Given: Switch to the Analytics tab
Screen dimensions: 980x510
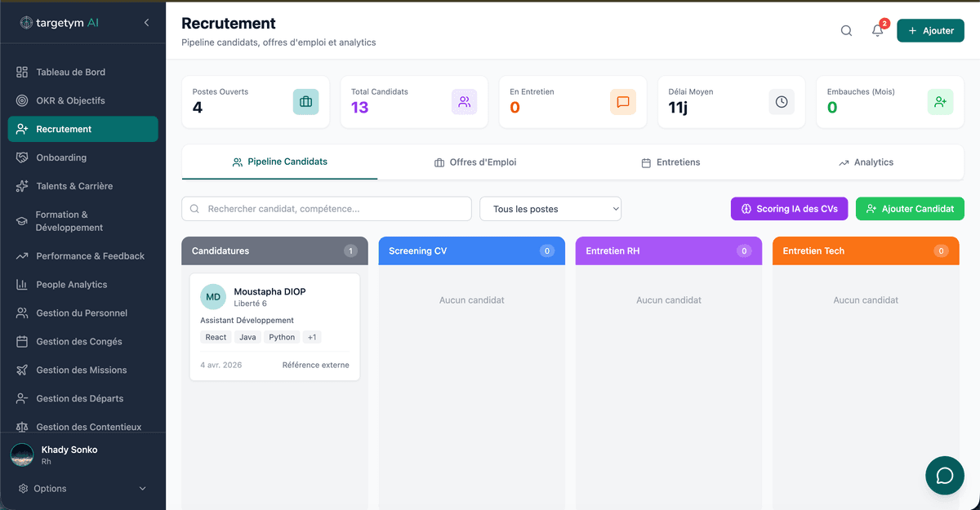Looking at the screenshot, I should click(x=866, y=162).
